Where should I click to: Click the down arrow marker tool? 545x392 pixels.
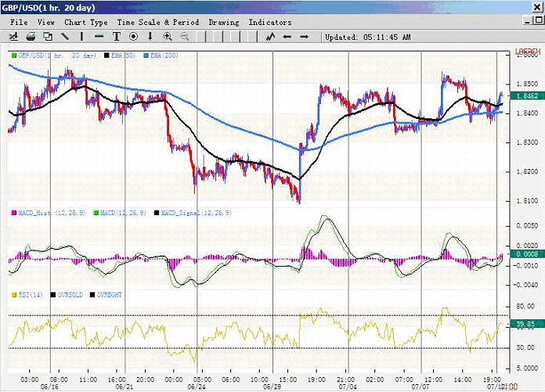[150, 37]
